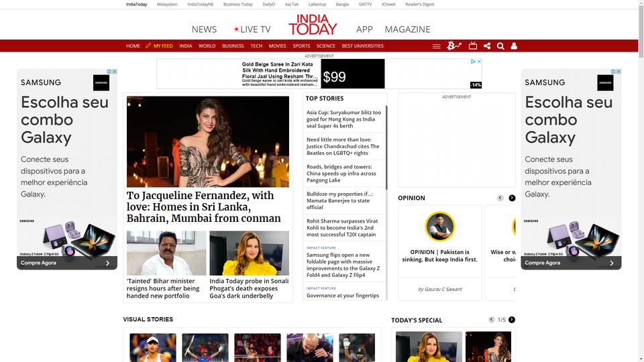Click Compre Agora arrow on right Samsung ad
Screen dimensions: 644x362
[x=612, y=263]
